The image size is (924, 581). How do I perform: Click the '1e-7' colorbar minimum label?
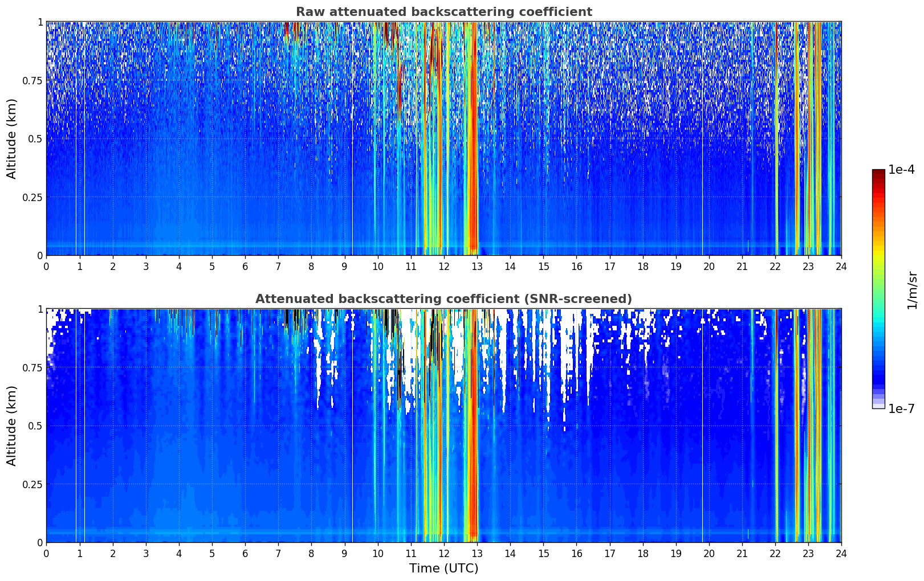click(x=901, y=408)
